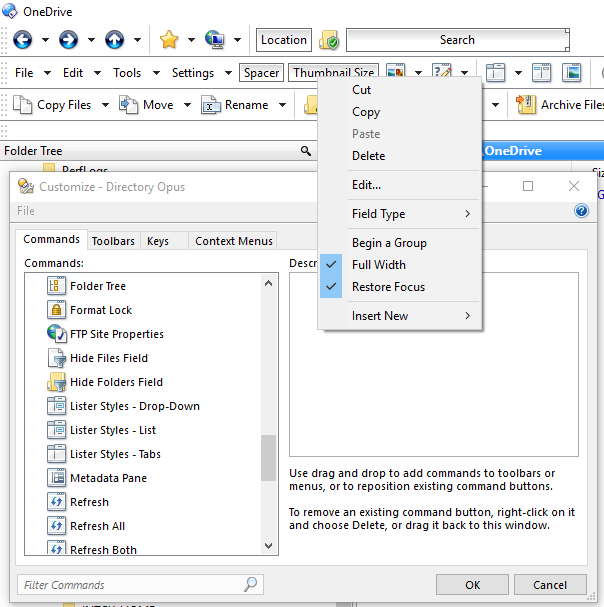Expand the Insert New submenu
This screenshot has height=607, width=604.
[400, 316]
